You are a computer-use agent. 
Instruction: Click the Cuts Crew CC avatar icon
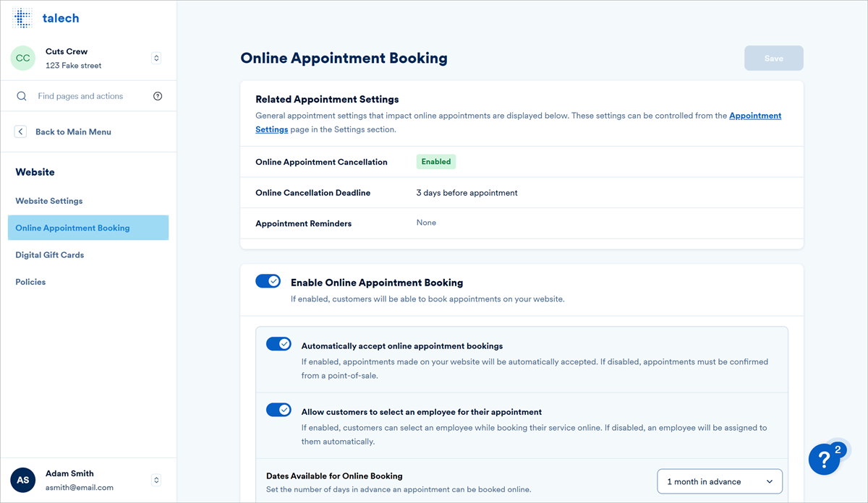point(22,58)
